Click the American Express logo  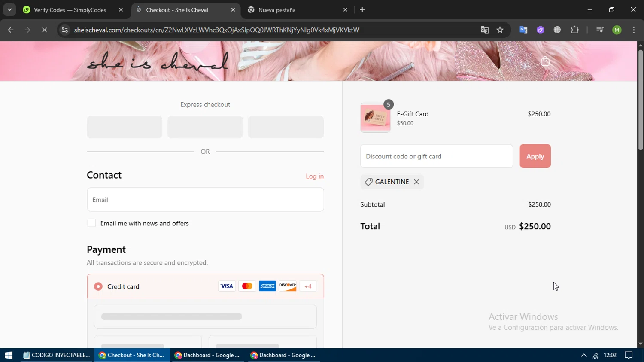point(267,286)
